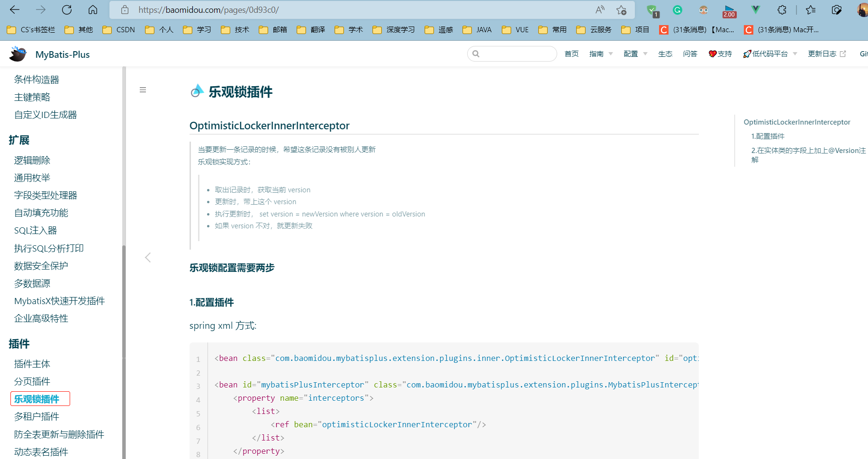Open the 深度学习 bookmark folder

[394, 30]
